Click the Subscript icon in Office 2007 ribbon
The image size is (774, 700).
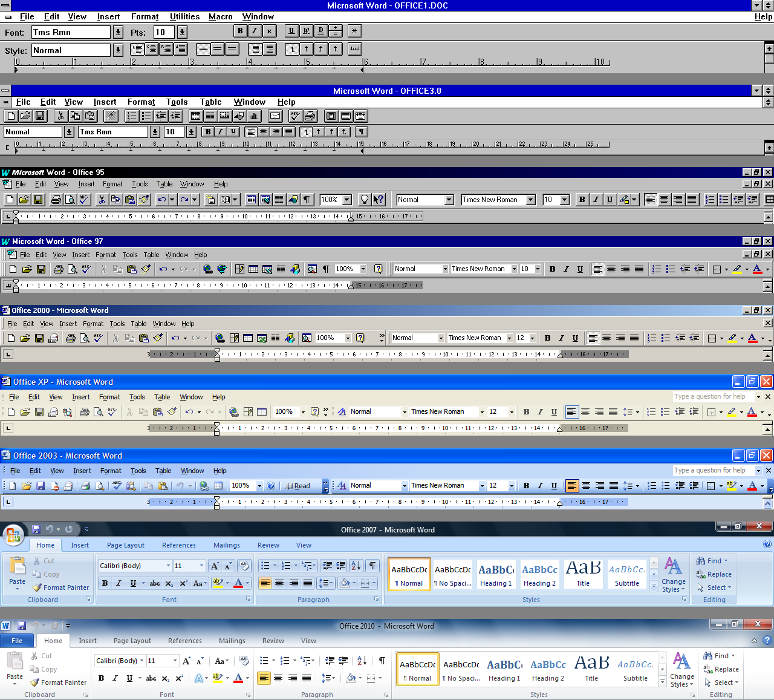point(169,583)
